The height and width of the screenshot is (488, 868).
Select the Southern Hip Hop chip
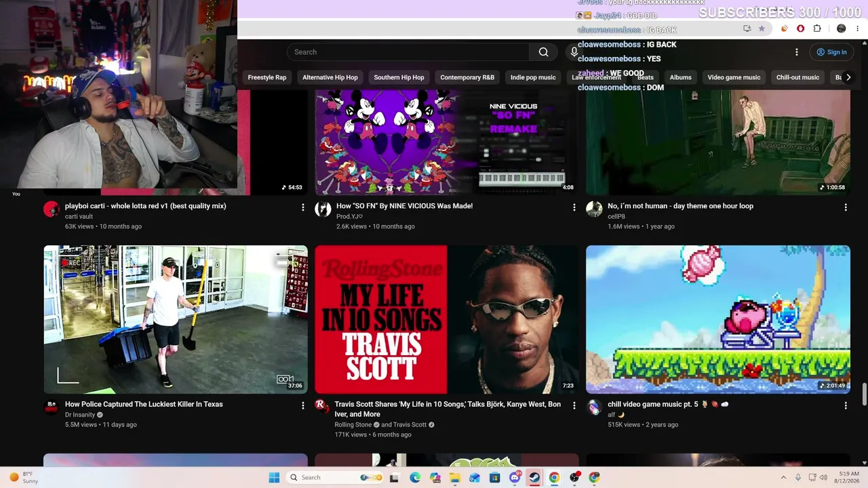399,77
